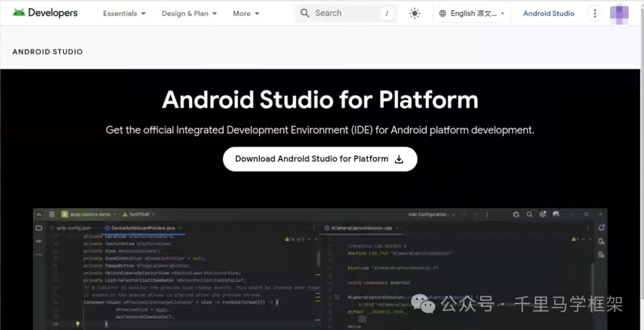Expand the Essentials menu
Viewport: 644px width, 330px height.
click(125, 13)
